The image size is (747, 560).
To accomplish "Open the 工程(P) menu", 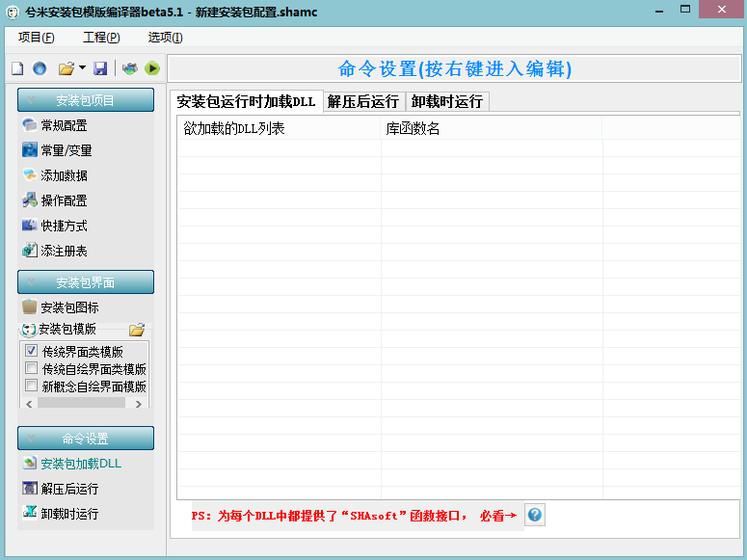I will [101, 38].
